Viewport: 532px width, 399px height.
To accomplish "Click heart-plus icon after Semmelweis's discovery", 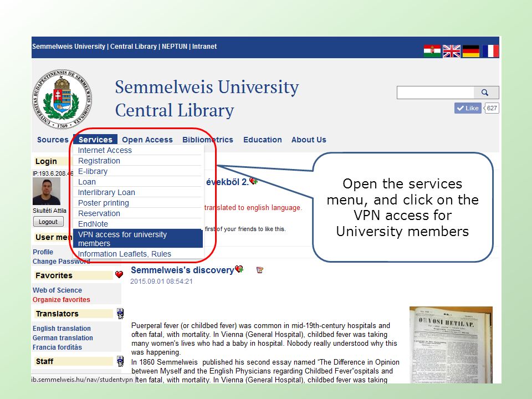I will (239, 269).
